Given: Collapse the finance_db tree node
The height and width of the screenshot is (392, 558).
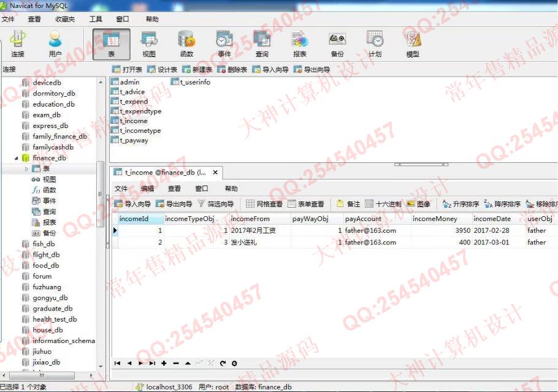Looking at the screenshot, I should pyautogui.click(x=16, y=158).
